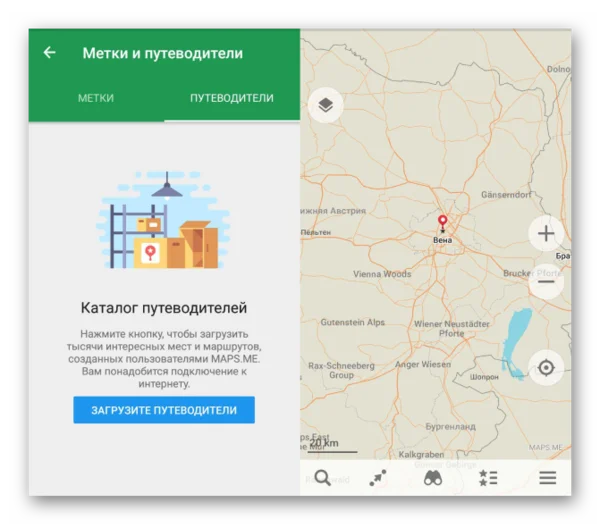Screen dimensions: 600x528
Task: Zoom out with the minus button
Action: (x=546, y=282)
